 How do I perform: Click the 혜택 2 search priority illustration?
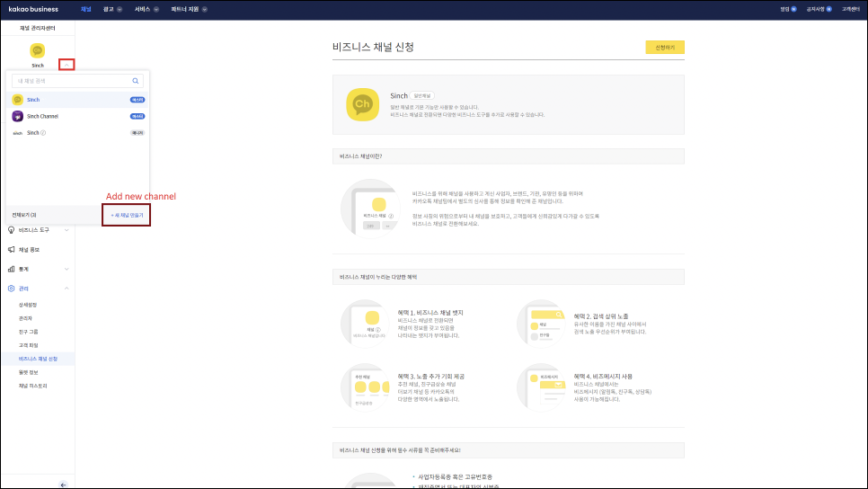[542, 324]
